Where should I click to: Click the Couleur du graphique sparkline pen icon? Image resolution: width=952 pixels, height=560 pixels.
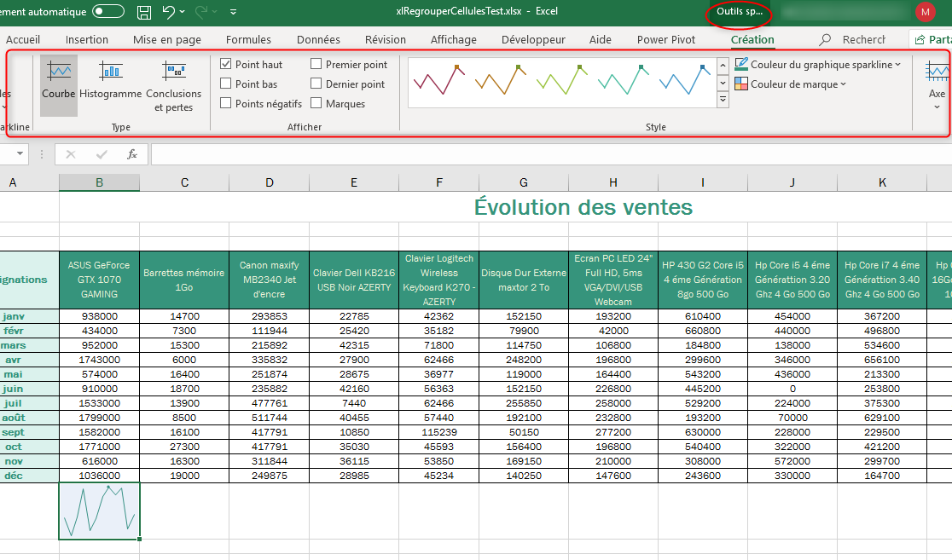(x=740, y=64)
